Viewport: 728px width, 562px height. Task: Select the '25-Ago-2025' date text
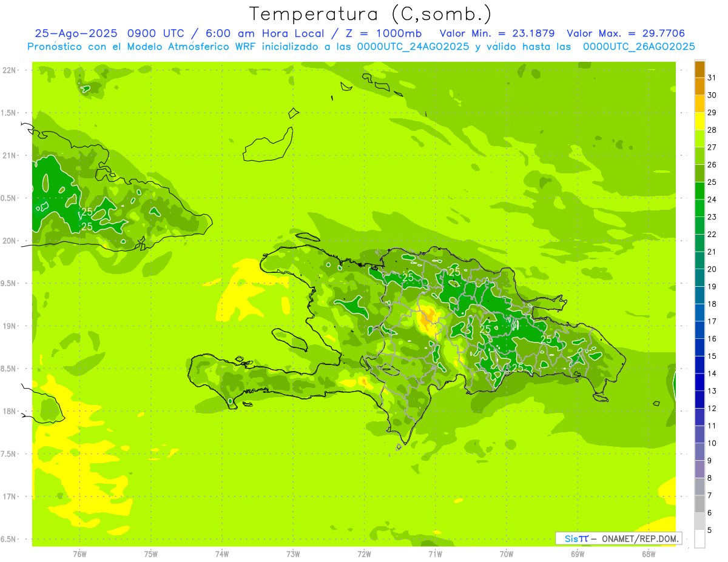[76, 33]
